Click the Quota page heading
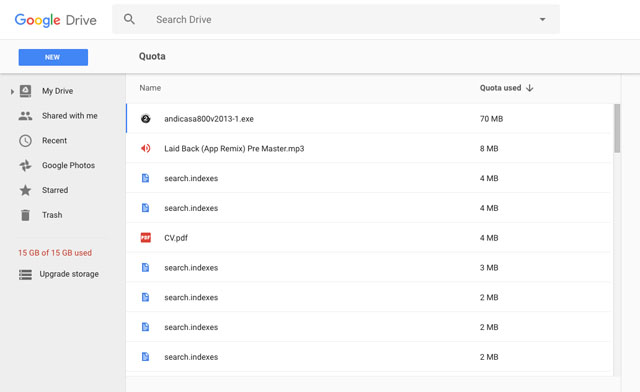The image size is (640, 392). point(152,56)
